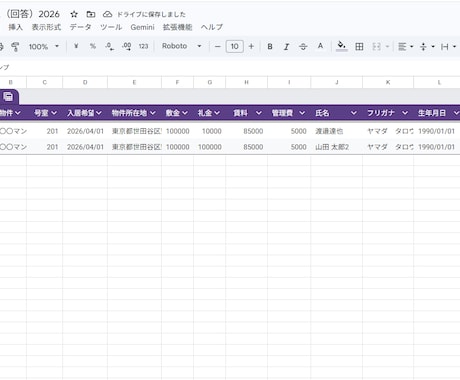460x380 pixels.
Task: Select cell with name 山田 太郎2
Action: pos(337,147)
